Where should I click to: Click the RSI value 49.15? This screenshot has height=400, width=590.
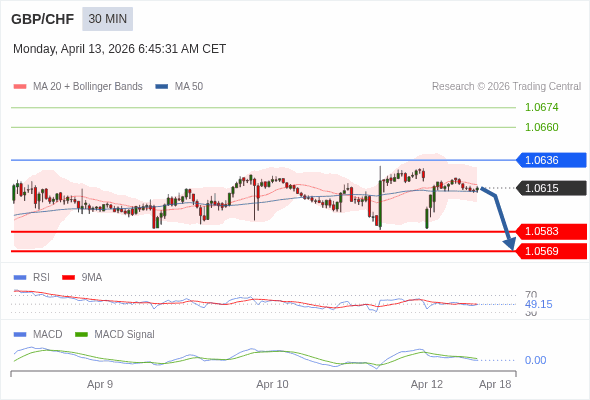point(538,304)
